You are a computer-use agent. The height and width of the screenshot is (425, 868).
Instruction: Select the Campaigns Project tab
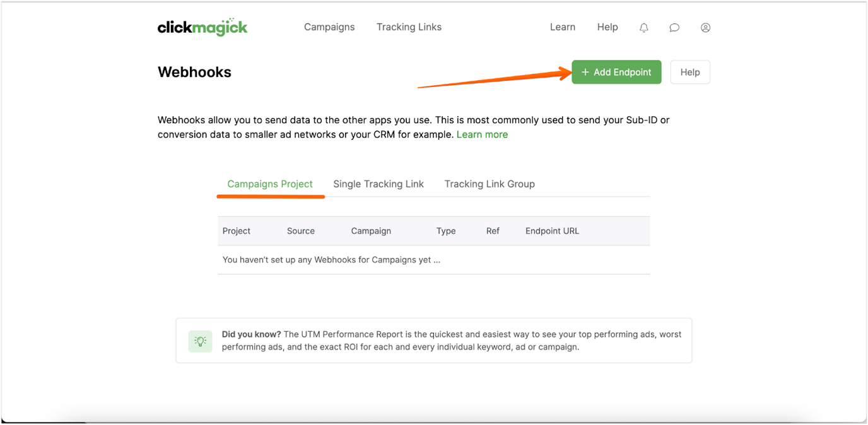[270, 183]
